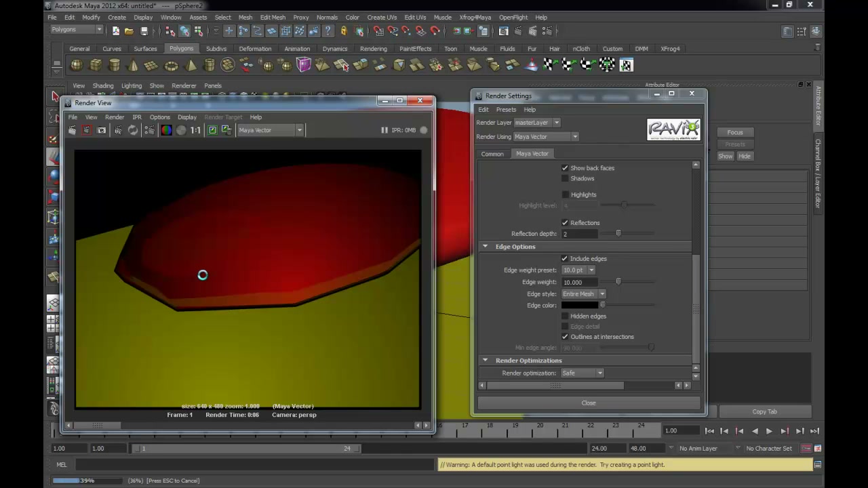Toggle the Reflections checkbox
Image resolution: width=868 pixels, height=488 pixels.
[x=565, y=222]
